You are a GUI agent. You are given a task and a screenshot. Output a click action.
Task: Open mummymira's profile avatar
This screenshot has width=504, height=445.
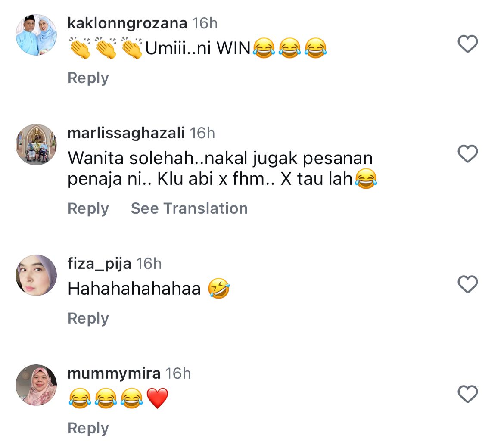[x=36, y=385]
